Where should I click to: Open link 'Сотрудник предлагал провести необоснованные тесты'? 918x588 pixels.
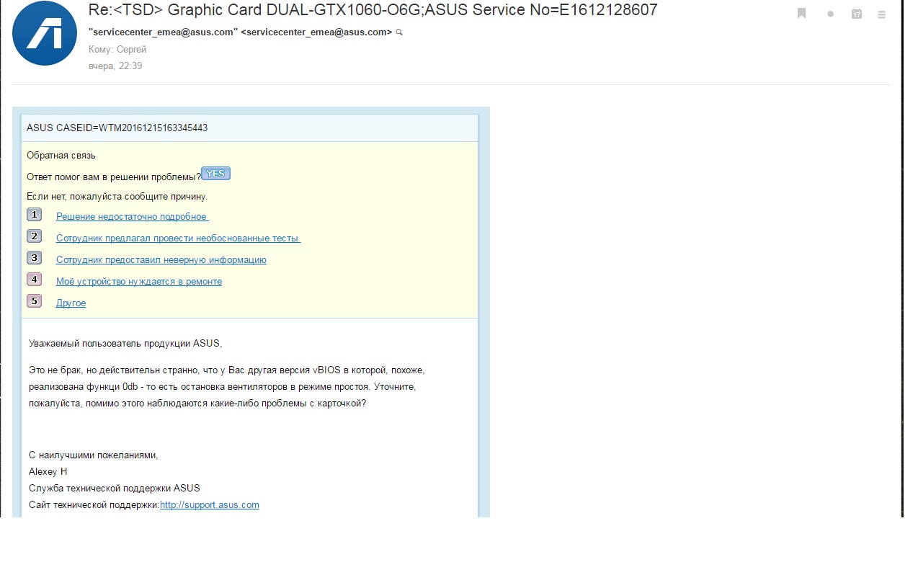tap(178, 239)
